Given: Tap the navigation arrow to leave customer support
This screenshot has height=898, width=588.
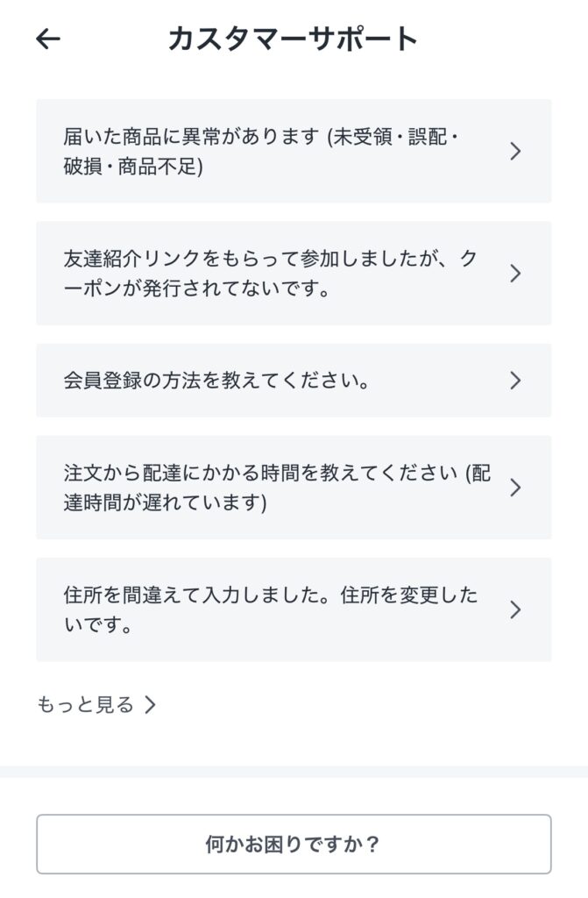Looking at the screenshot, I should click(x=50, y=39).
